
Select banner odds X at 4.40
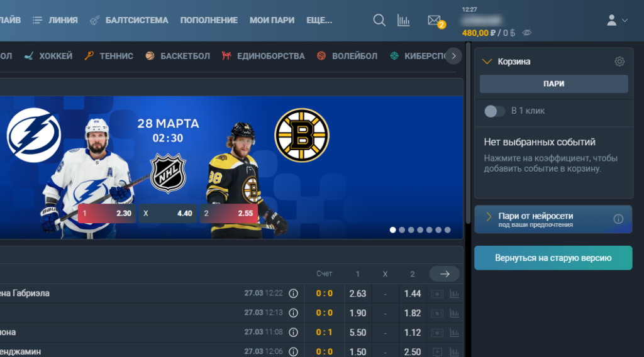coord(167,213)
